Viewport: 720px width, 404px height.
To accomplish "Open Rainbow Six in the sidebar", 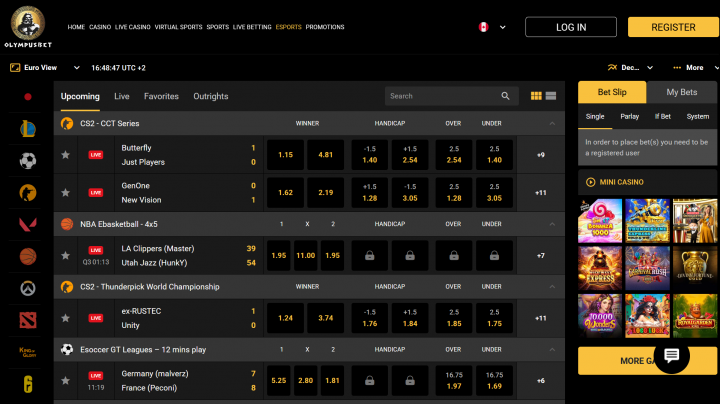I will coord(28,384).
